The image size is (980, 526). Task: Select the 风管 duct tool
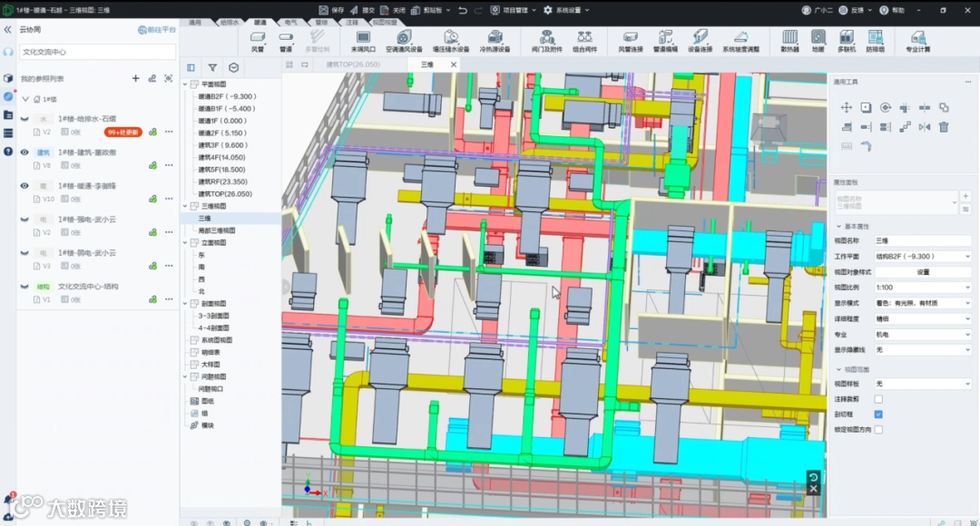(258, 40)
